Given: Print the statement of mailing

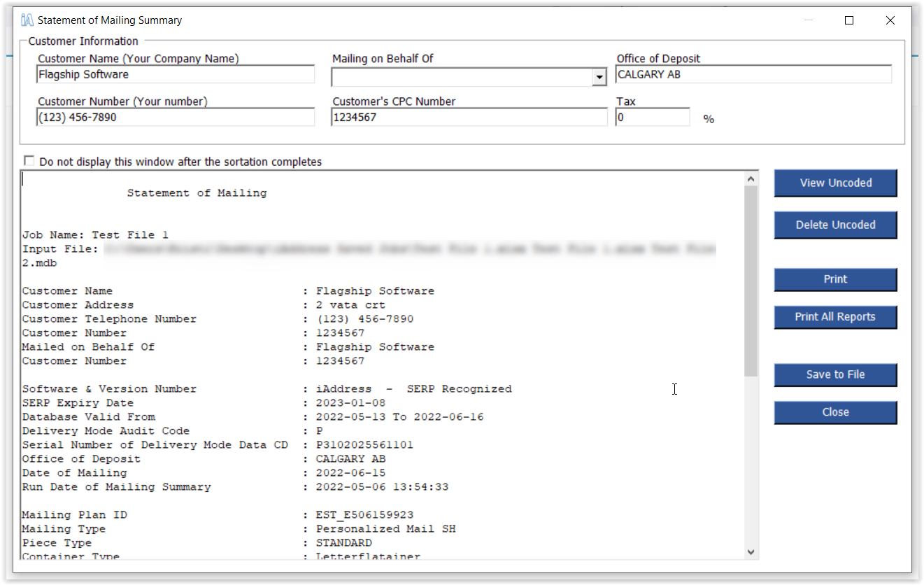Looking at the screenshot, I should tap(835, 279).
